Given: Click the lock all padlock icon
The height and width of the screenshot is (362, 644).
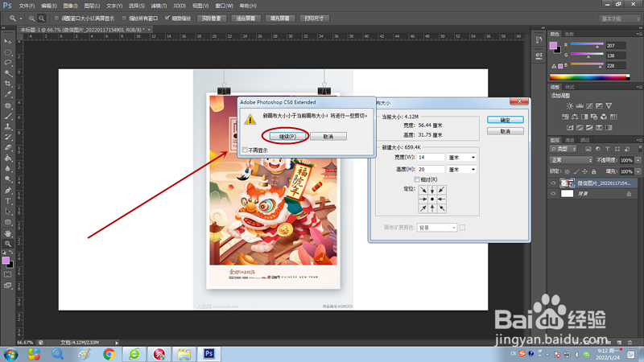Looking at the screenshot, I should click(x=593, y=171).
